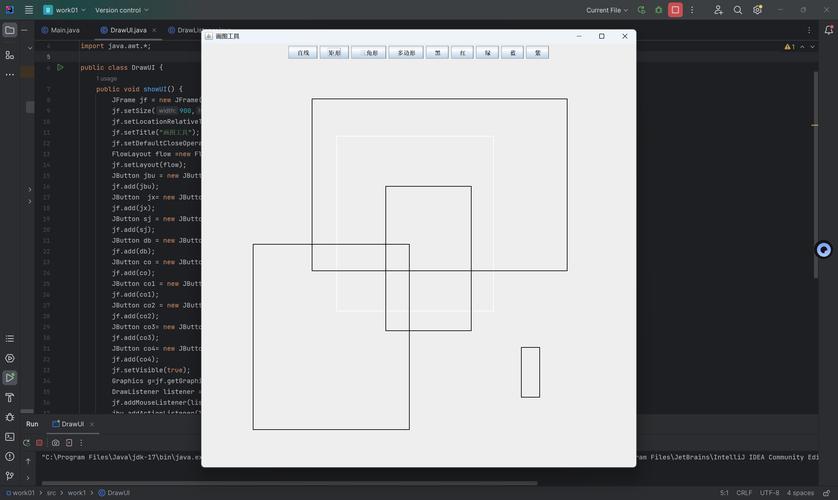Collapse the imports fold chevron at line 4
This screenshot has height=500, width=838.
30,48
